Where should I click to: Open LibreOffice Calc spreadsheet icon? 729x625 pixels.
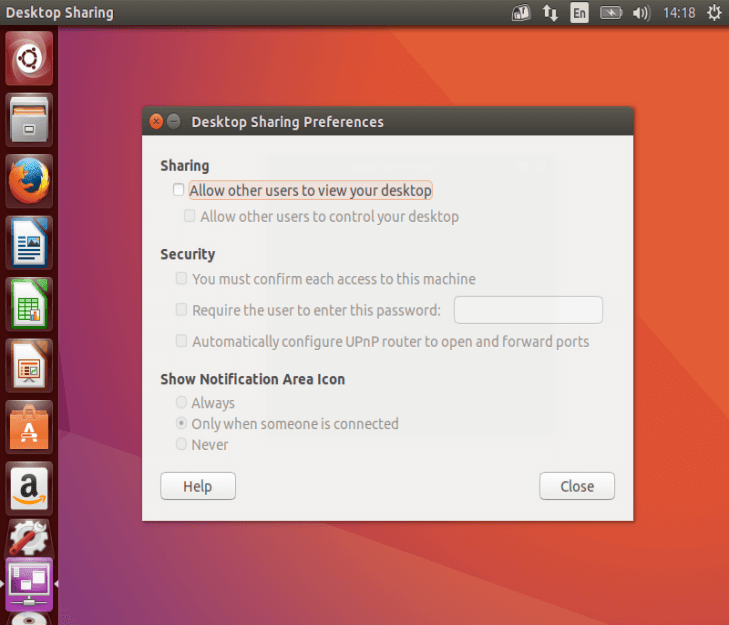(x=29, y=303)
